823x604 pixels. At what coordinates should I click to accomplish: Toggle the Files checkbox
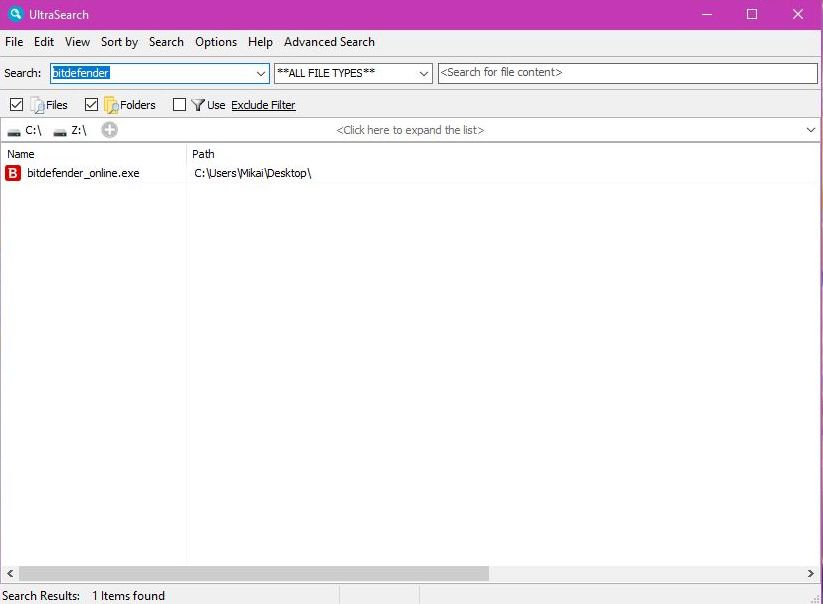coord(16,104)
